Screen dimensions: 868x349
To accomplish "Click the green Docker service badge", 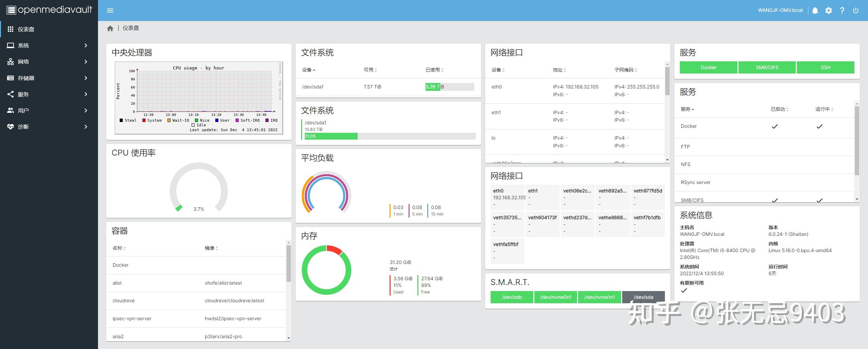I will (x=709, y=67).
